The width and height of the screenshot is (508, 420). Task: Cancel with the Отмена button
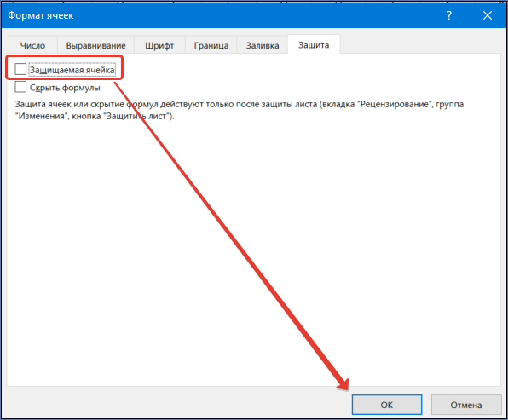click(466, 405)
